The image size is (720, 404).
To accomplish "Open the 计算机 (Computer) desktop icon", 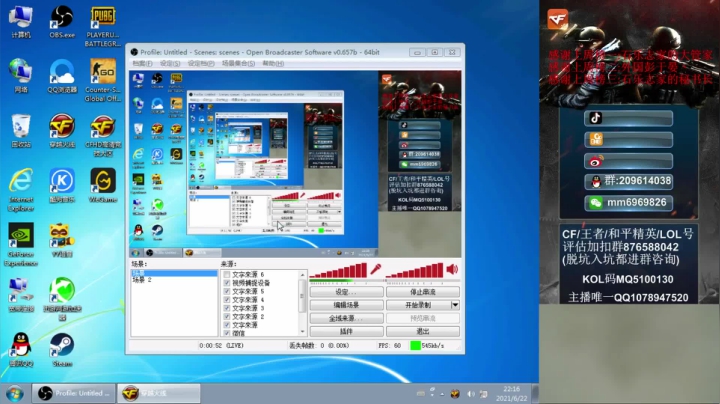I will (x=21, y=22).
